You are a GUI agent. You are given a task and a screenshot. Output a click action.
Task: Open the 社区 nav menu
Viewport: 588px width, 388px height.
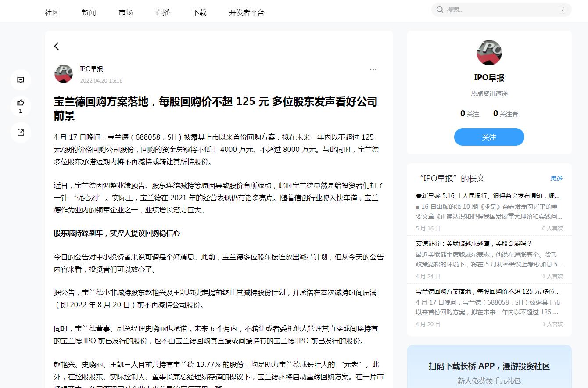point(52,12)
